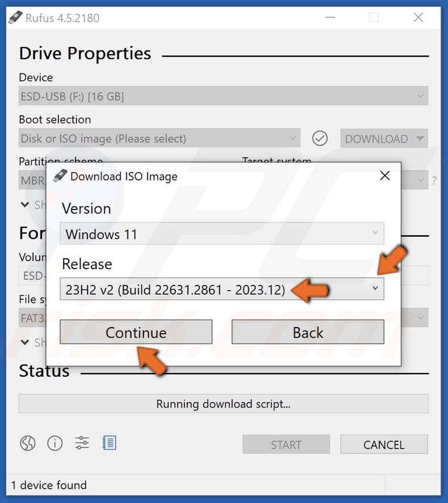Open language settings globe icon
Screen dimensions: 448x503
28,443
